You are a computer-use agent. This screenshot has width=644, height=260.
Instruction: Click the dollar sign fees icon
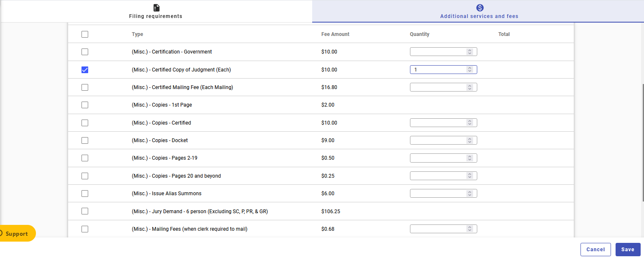[479, 8]
